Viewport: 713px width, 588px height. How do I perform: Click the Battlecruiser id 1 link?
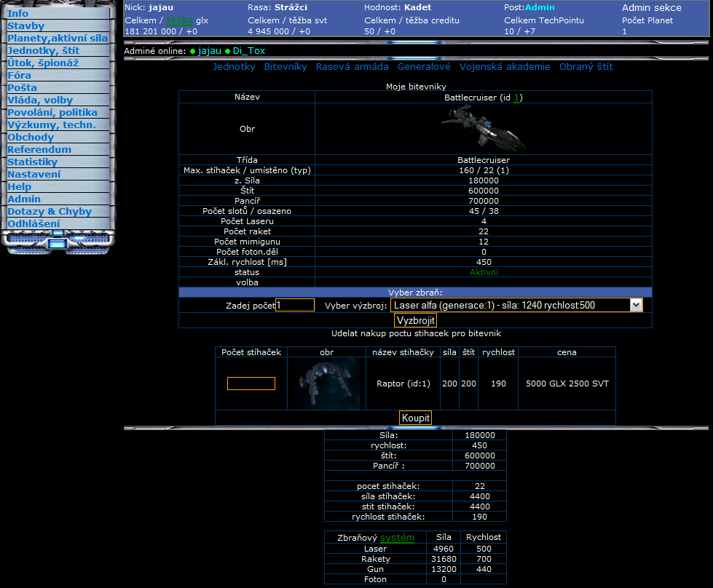(516, 98)
